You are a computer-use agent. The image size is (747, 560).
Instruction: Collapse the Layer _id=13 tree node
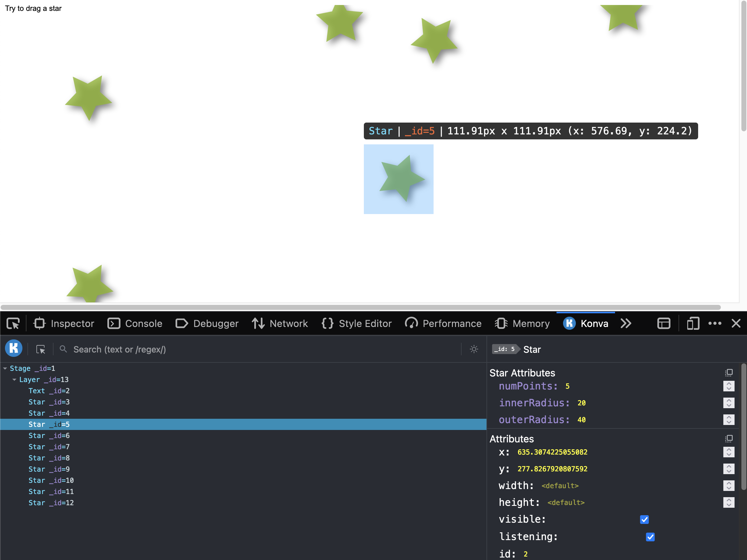(15, 380)
